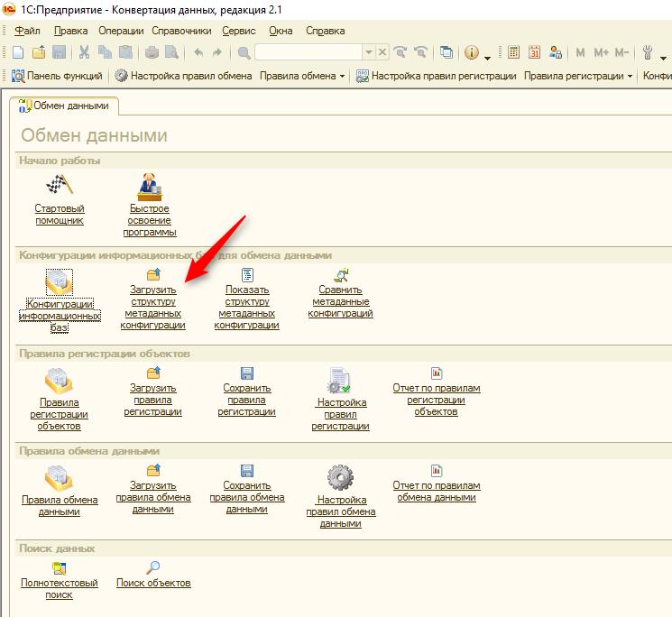The width and height of the screenshot is (672, 617).
Task: Click the Calendar toolbar icon
Action: [x=534, y=52]
